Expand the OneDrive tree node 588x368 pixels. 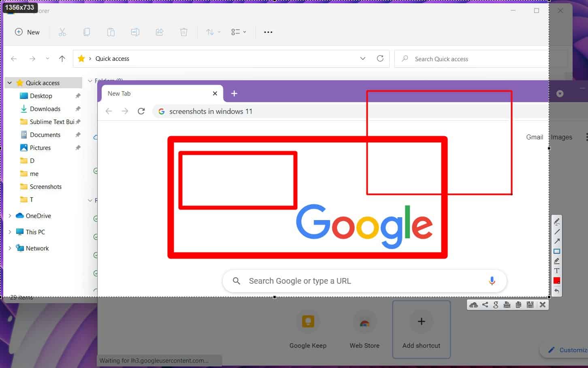coord(10,216)
